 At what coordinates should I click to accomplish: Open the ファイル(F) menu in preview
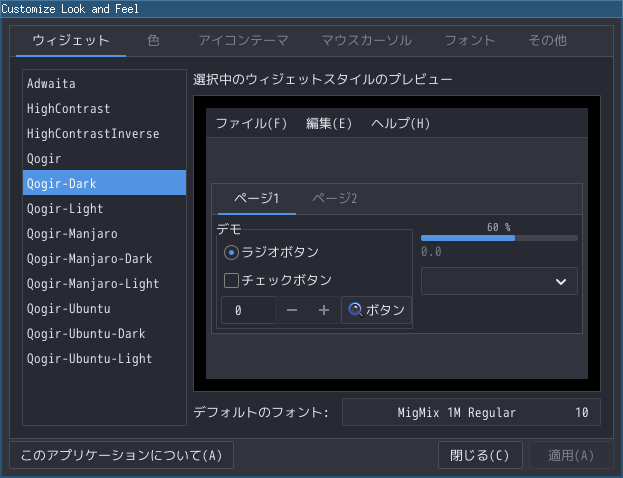click(x=251, y=123)
